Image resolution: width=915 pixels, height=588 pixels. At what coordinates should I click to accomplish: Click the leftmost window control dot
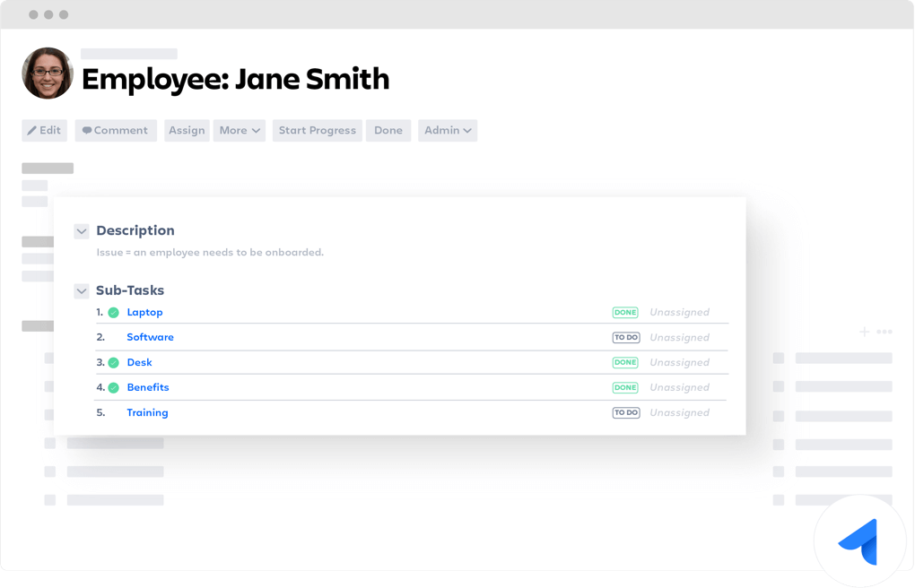tap(34, 14)
